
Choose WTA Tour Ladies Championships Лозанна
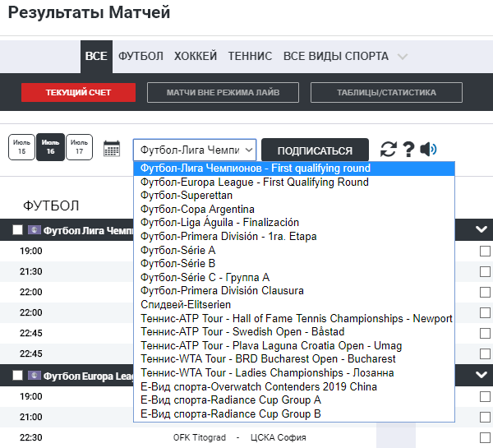point(294,372)
